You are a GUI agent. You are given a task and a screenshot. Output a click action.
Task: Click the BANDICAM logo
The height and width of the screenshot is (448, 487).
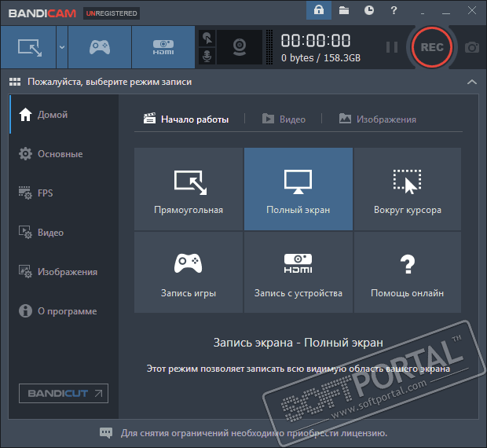click(42, 13)
